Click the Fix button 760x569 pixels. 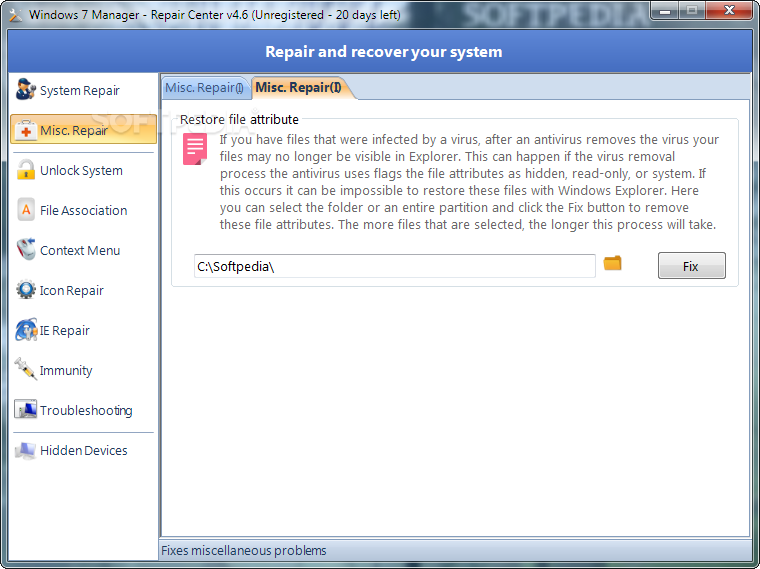click(692, 266)
